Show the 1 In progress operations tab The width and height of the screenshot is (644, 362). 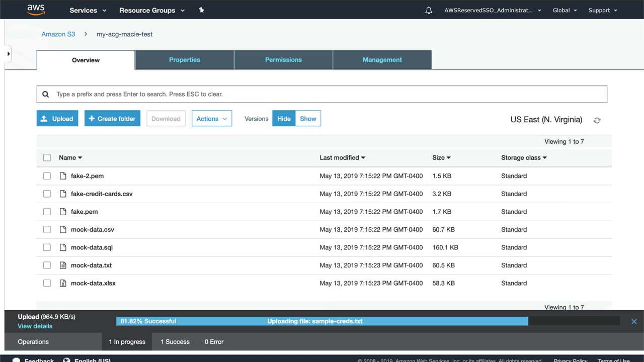[x=127, y=342]
